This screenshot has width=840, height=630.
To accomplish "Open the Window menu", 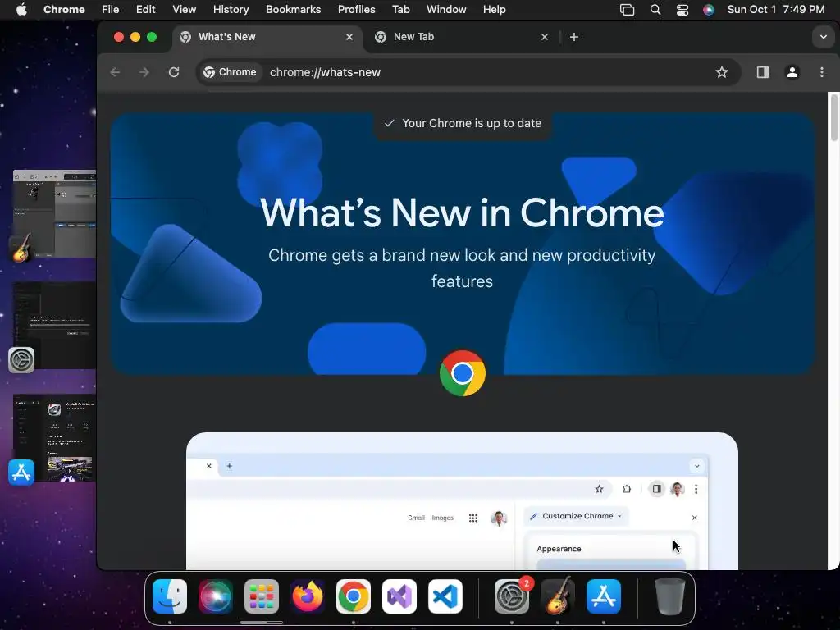I will [446, 10].
